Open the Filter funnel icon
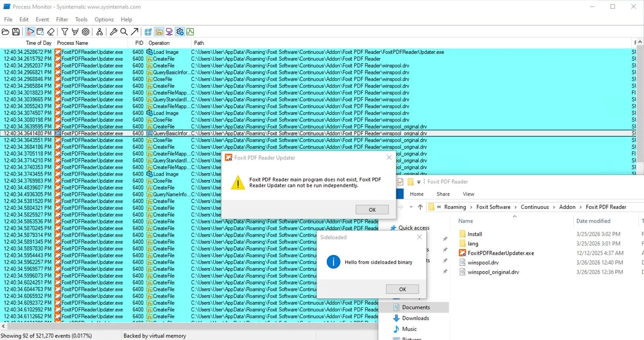The width and height of the screenshot is (644, 340). click(65, 32)
